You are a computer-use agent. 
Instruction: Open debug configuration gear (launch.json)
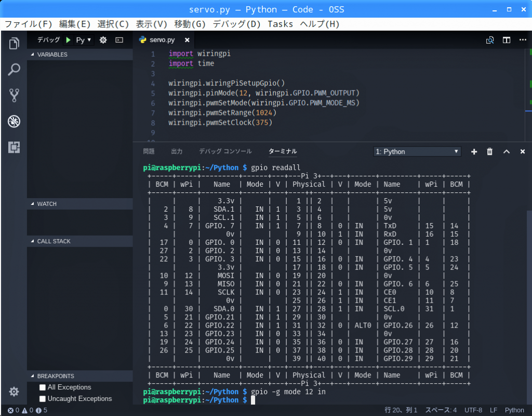(103, 40)
